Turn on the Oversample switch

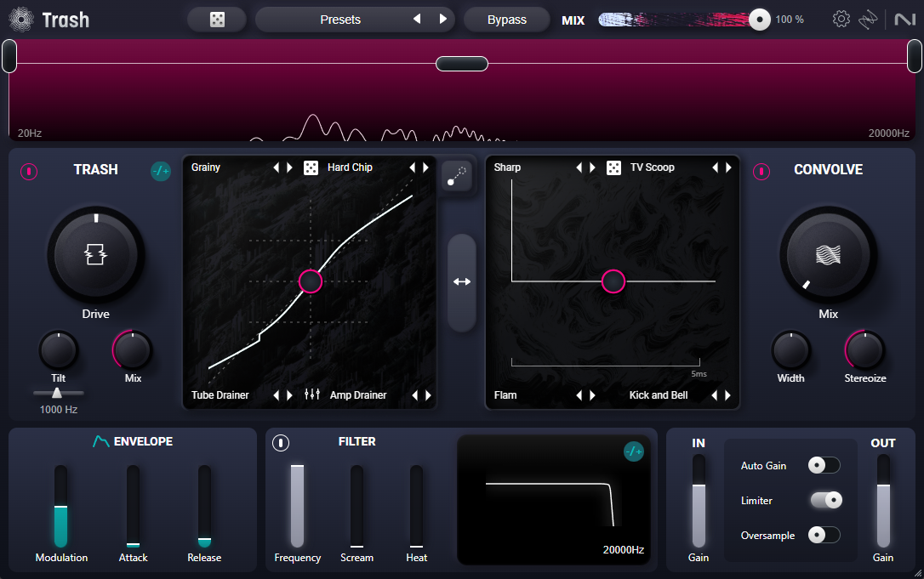pos(824,535)
